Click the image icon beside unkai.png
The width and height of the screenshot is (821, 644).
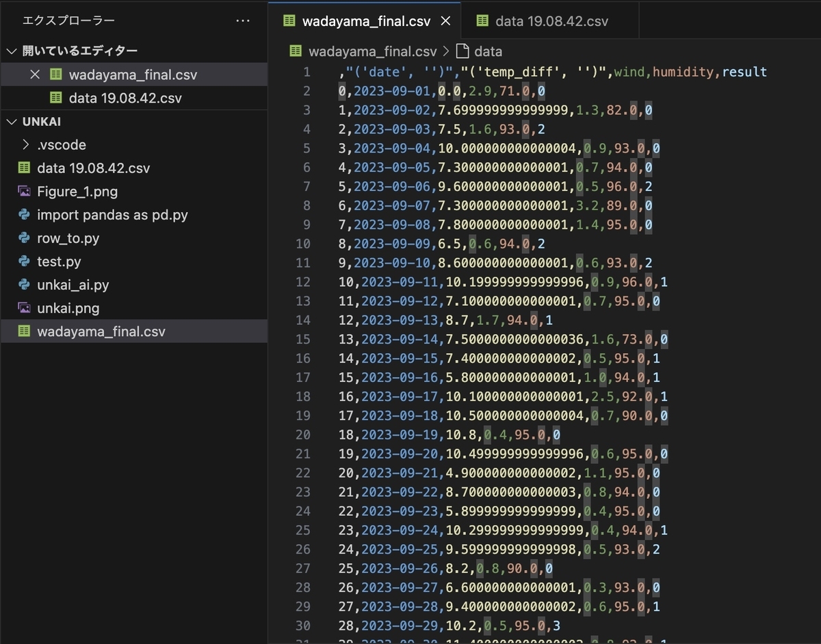click(x=24, y=308)
